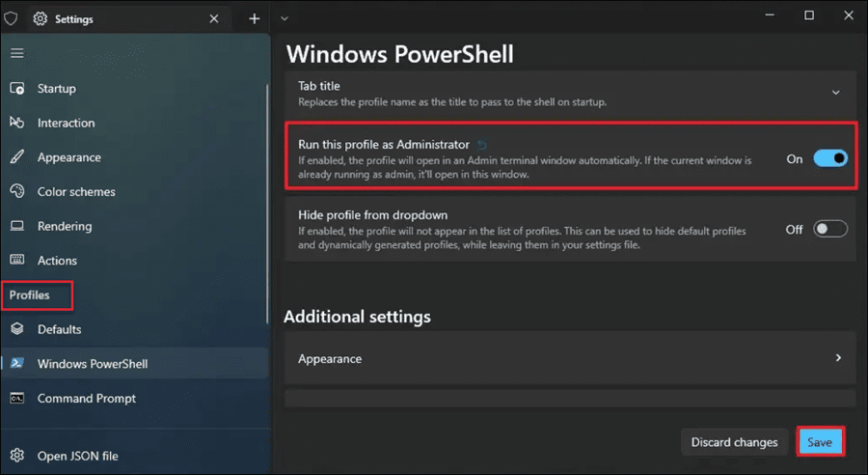Click the Settings tab gear icon

(40, 19)
